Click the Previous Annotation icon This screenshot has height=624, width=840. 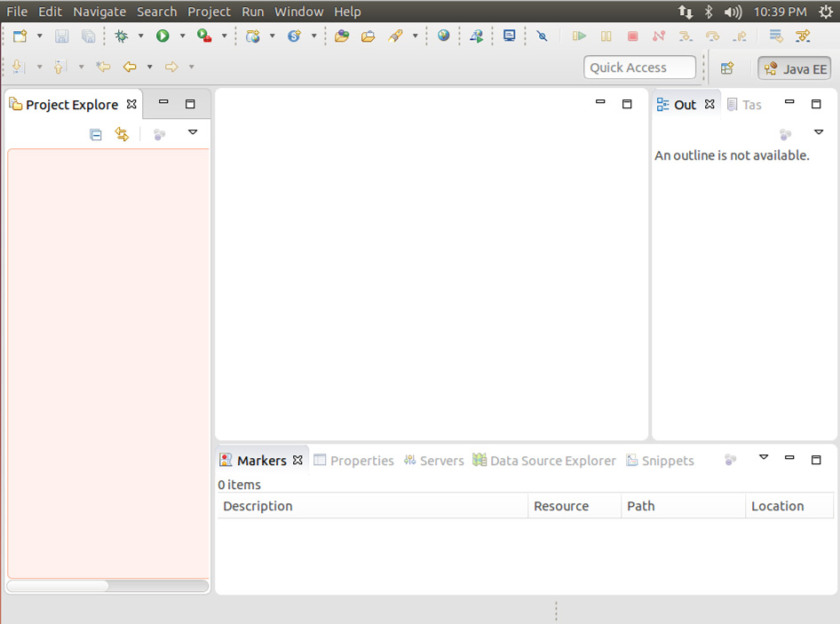point(59,67)
